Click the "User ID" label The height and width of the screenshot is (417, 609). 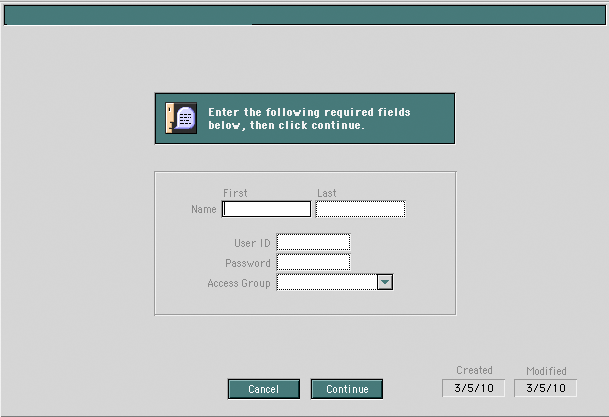point(252,243)
